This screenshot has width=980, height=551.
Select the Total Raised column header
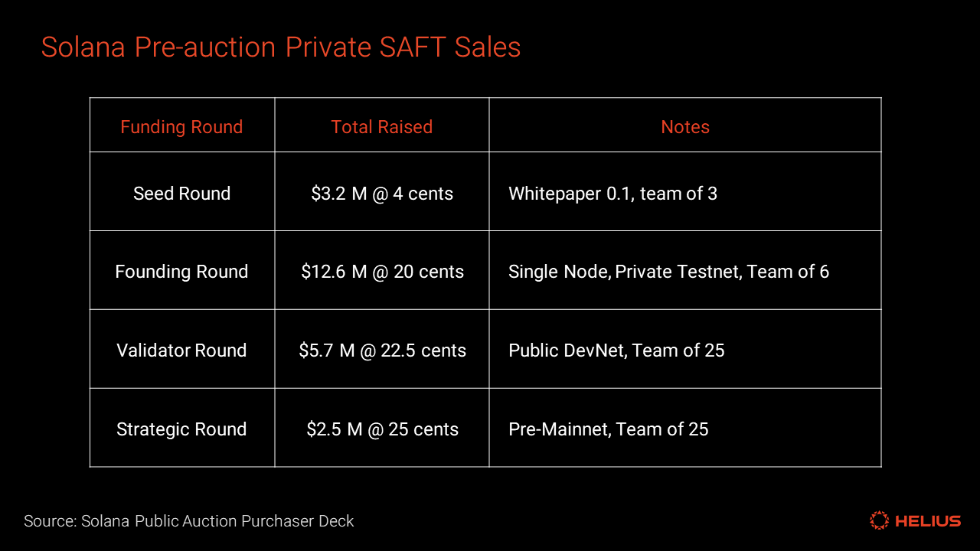[381, 127]
